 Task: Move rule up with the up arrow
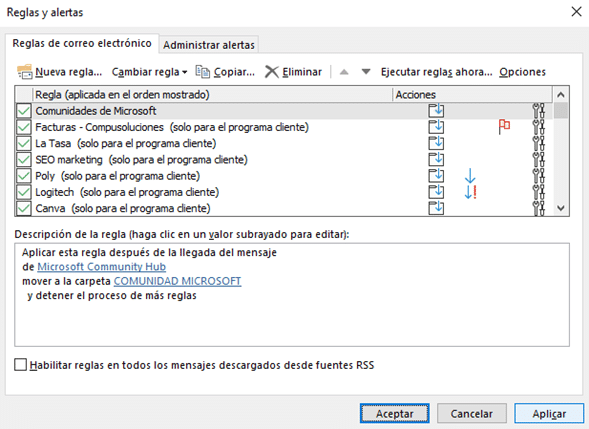tap(344, 72)
